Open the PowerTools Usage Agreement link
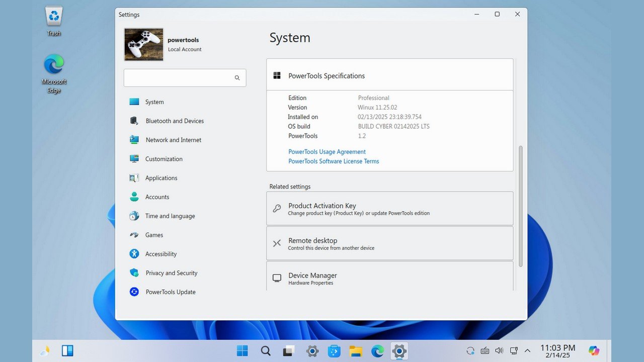 327,151
